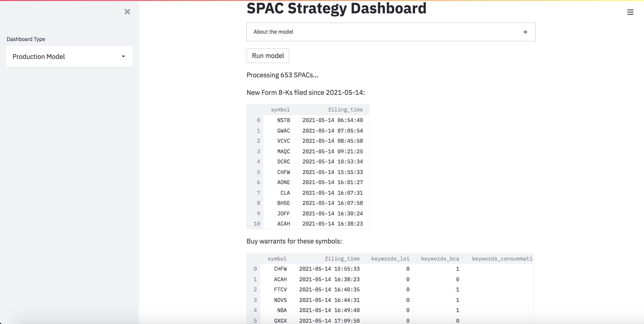
Task: Select the BHSE symbol cell
Action: [x=284, y=203]
